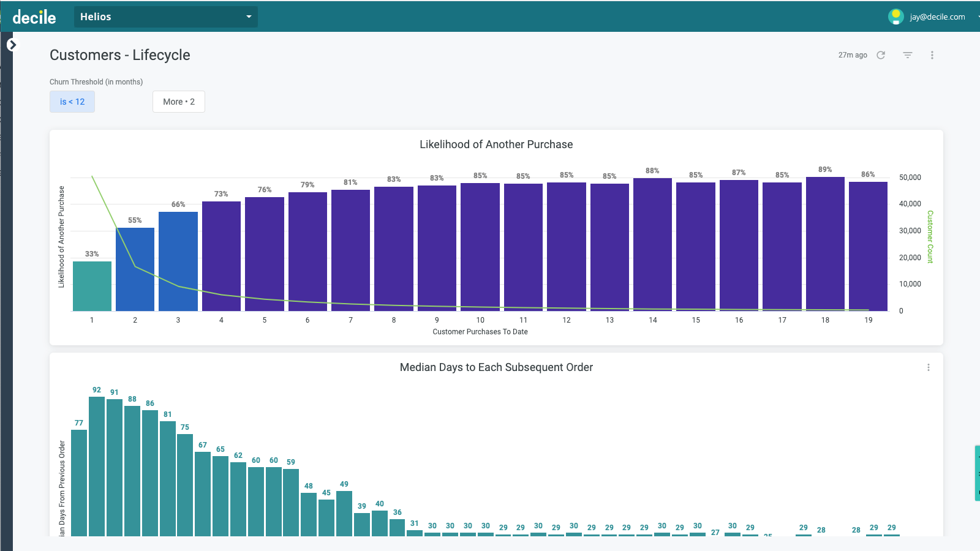The height and width of the screenshot is (551, 980).
Task: Click the 'Likelihood of Another Purchase' chart title
Action: (x=496, y=144)
